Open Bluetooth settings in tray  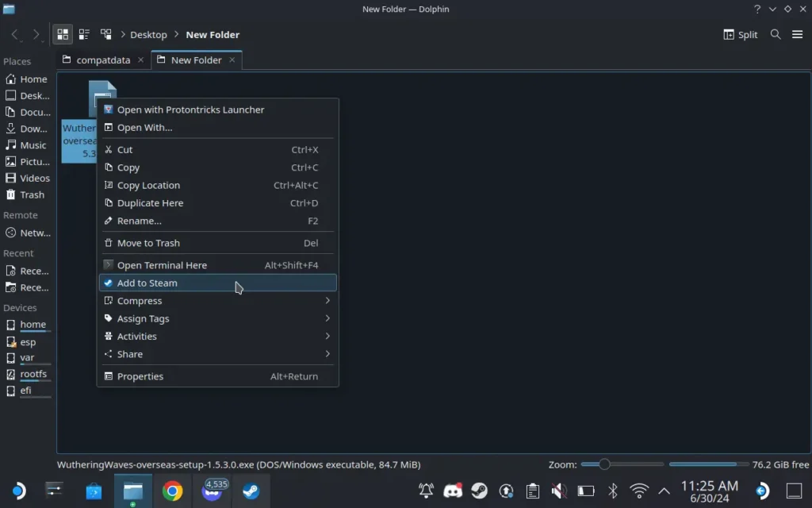(x=613, y=491)
